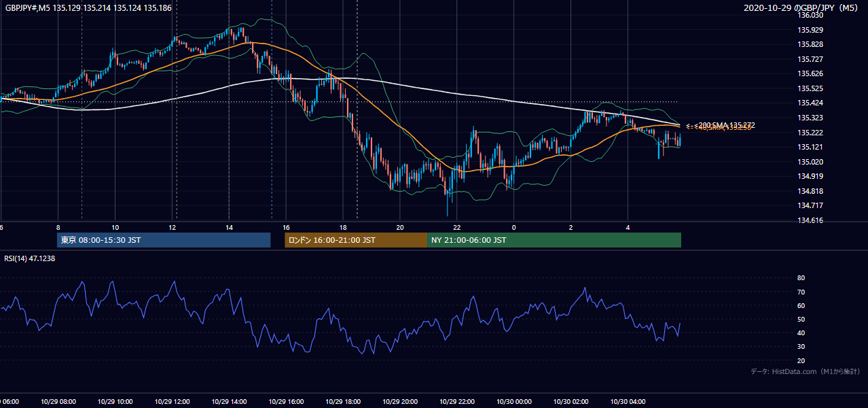Click the 10/29 10:00 bottom date label
This screenshot has width=868, height=408.
pyautogui.click(x=115, y=402)
